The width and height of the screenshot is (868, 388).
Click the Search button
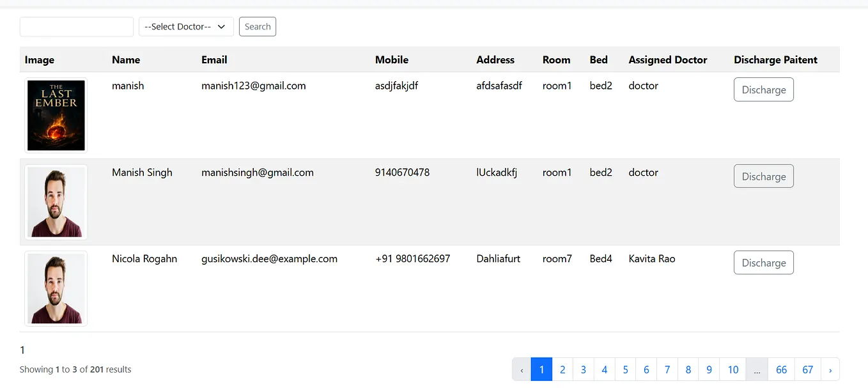click(x=257, y=26)
